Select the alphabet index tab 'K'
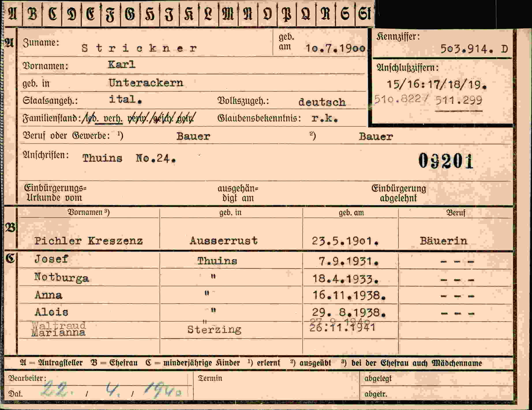 [x=189, y=13]
